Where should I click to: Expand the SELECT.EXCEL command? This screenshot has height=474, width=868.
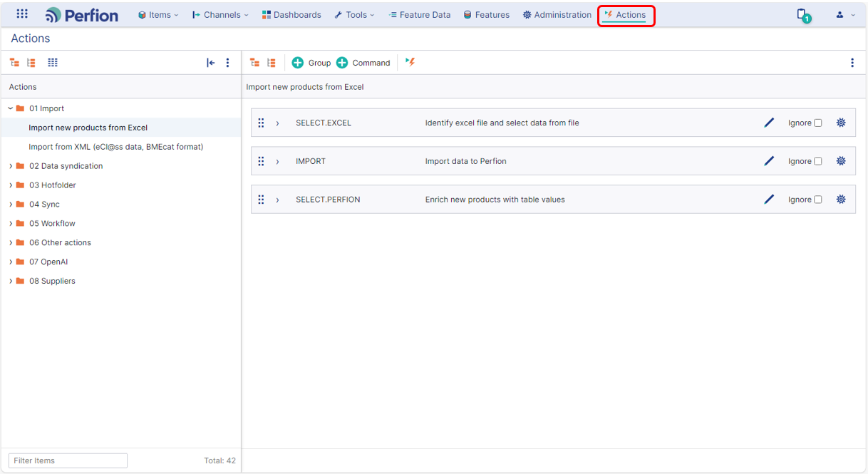tap(278, 123)
